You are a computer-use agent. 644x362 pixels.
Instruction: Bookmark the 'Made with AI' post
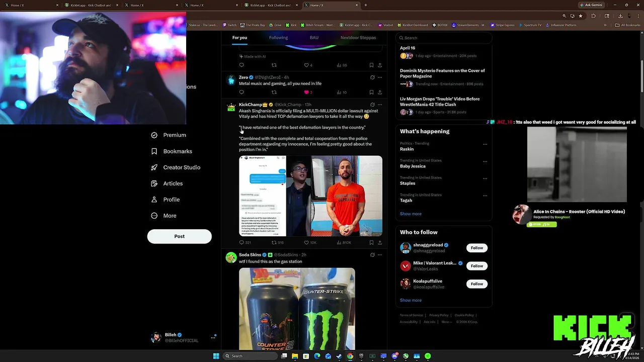pos(371,65)
